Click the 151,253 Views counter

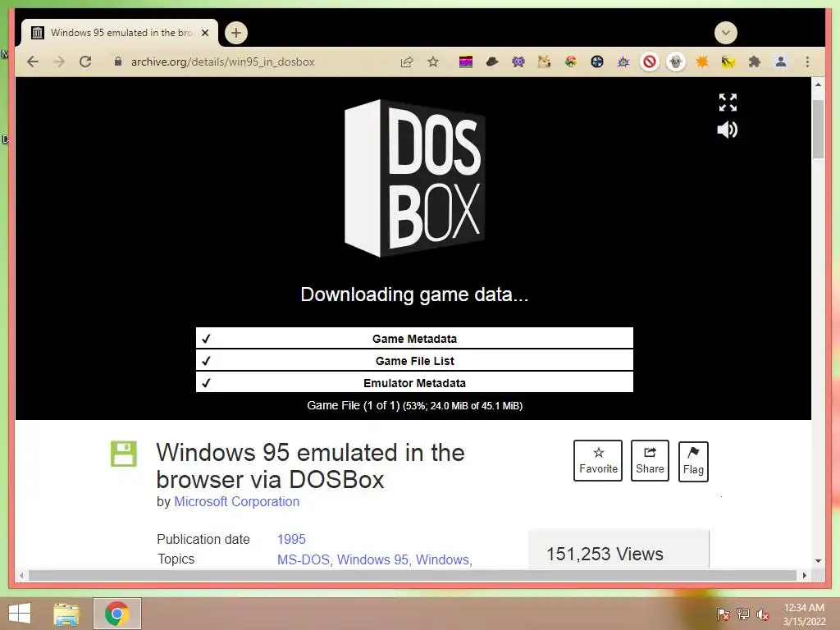tap(605, 554)
